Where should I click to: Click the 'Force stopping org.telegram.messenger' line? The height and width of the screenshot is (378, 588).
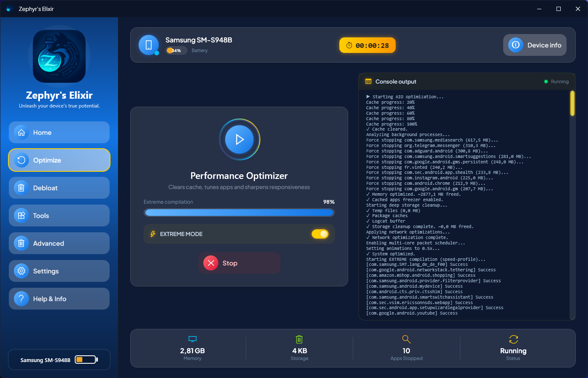pyautogui.click(x=431, y=146)
